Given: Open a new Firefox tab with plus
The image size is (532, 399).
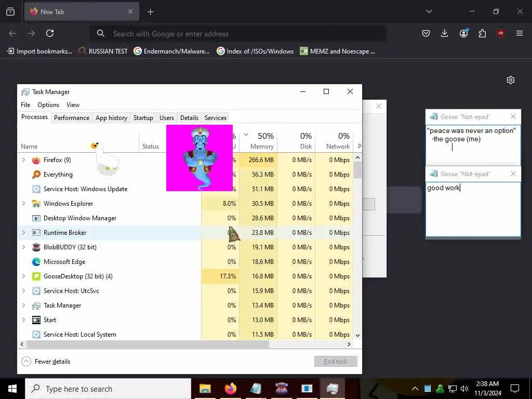Looking at the screenshot, I should click(150, 12).
